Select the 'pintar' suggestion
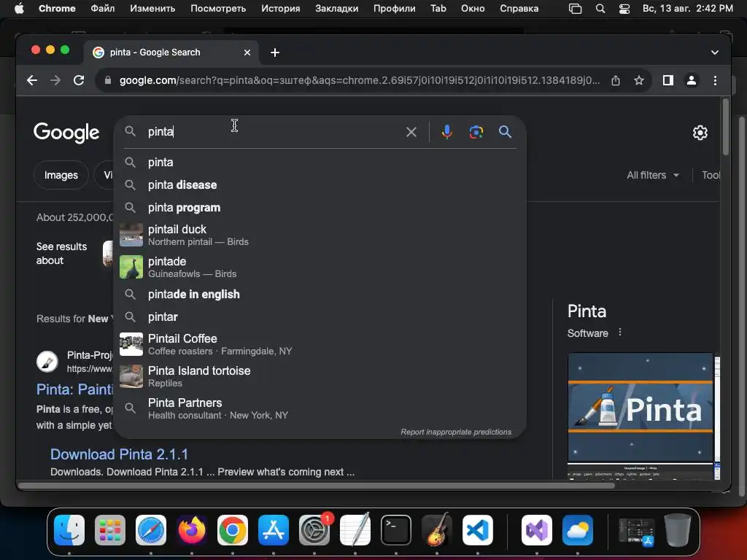Image resolution: width=747 pixels, height=560 pixels. coord(320,317)
